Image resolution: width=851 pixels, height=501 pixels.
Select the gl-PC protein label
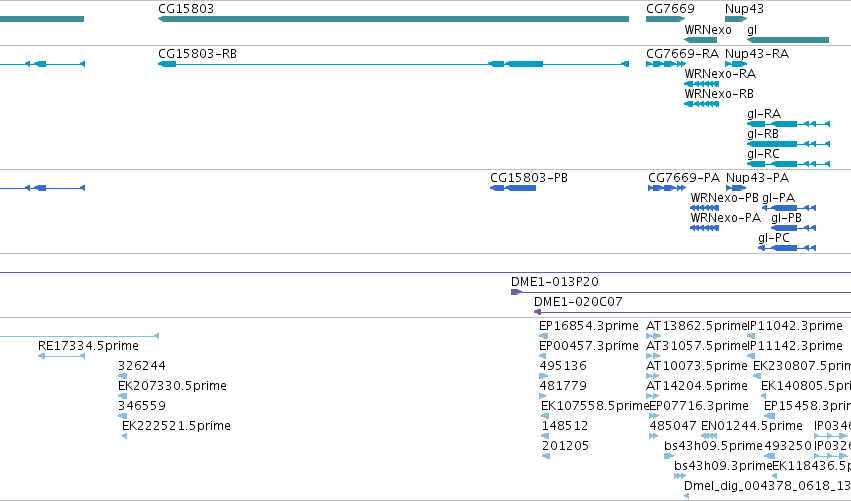(x=774, y=238)
